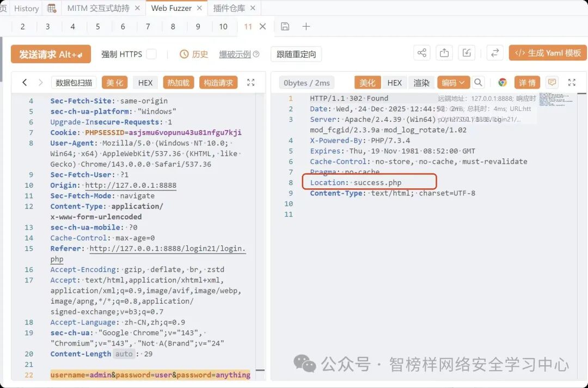Open request History (历史)
Image resolution: width=588 pixels, height=388 pixels.
point(199,54)
